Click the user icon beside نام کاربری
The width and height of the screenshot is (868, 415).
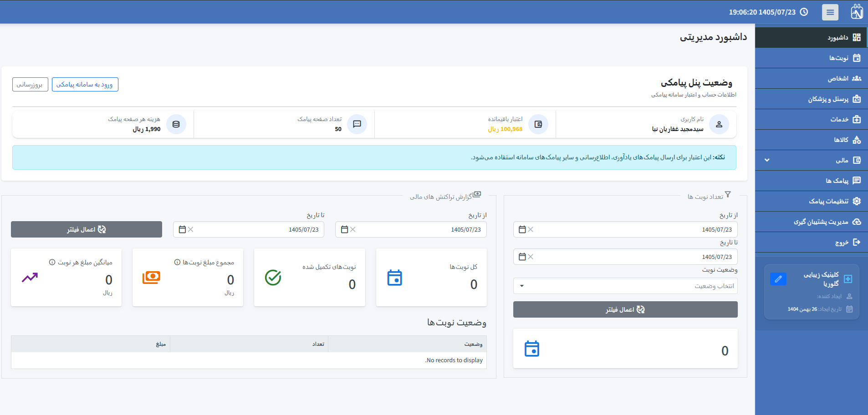(719, 124)
